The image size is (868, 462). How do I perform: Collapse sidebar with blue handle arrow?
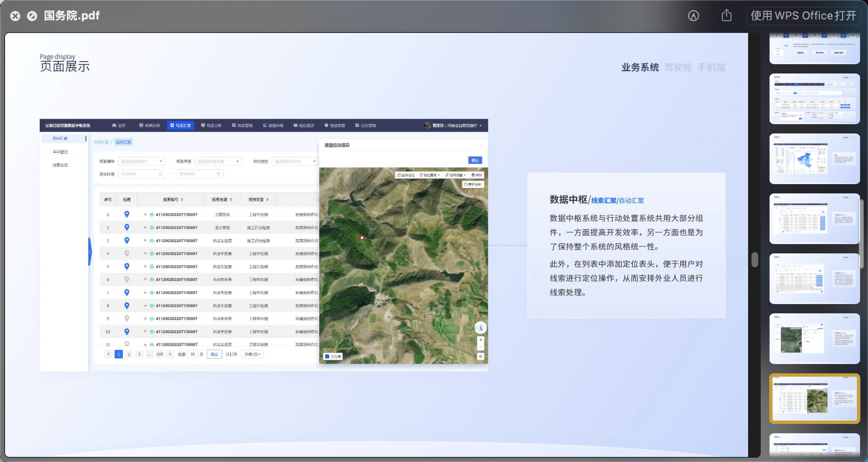point(90,252)
